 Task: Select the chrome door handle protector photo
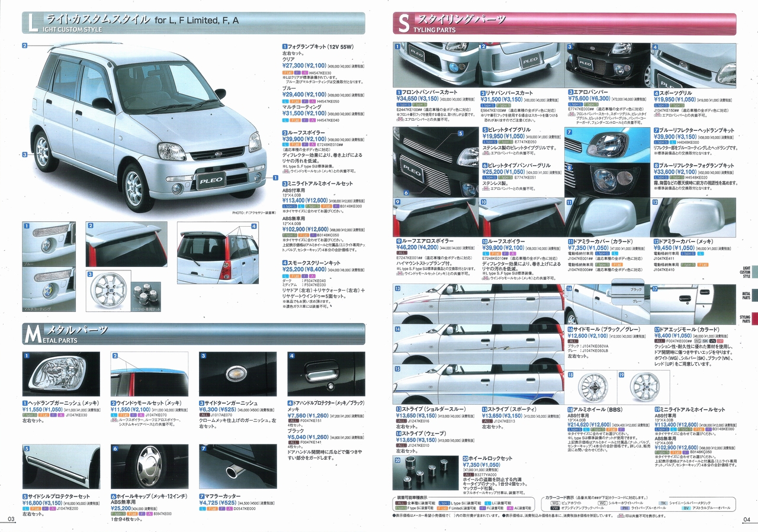pos(326,375)
